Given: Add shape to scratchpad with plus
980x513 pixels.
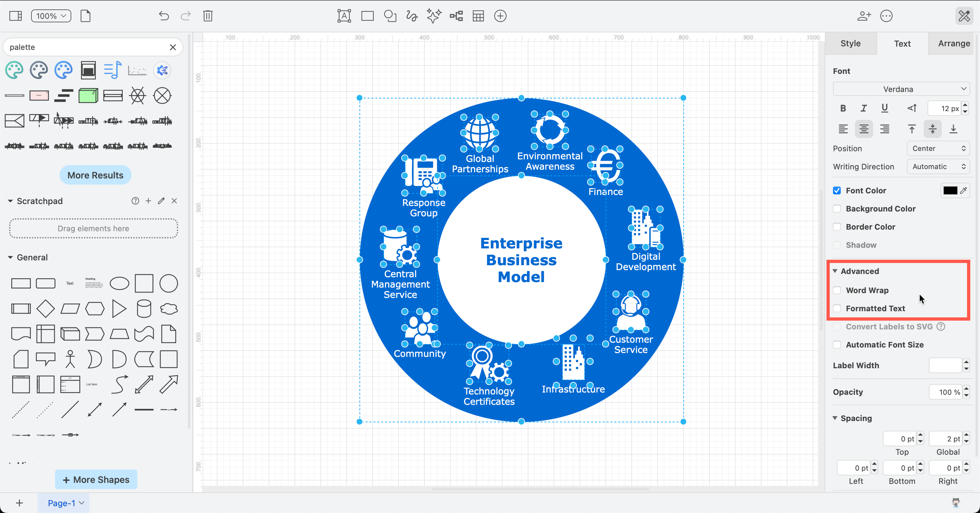Looking at the screenshot, I should (x=148, y=201).
